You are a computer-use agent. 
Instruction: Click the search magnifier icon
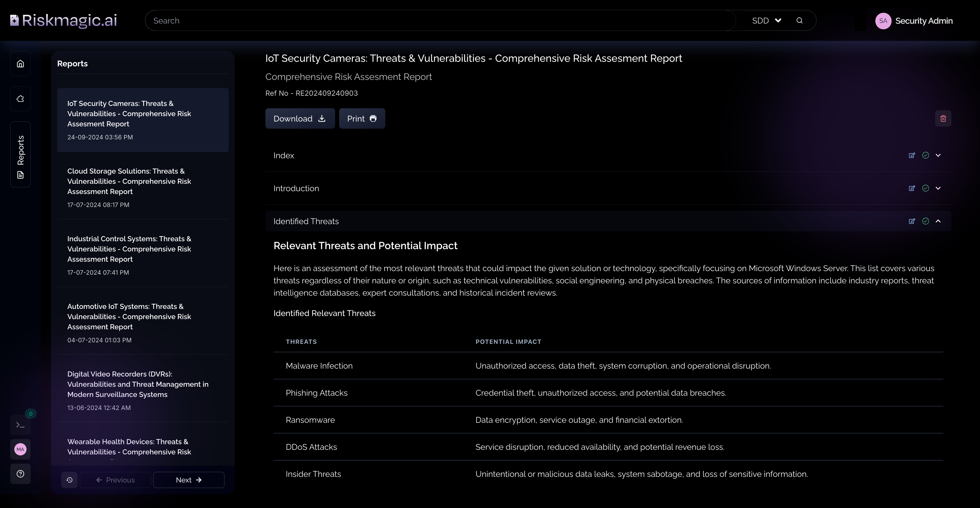coord(799,20)
